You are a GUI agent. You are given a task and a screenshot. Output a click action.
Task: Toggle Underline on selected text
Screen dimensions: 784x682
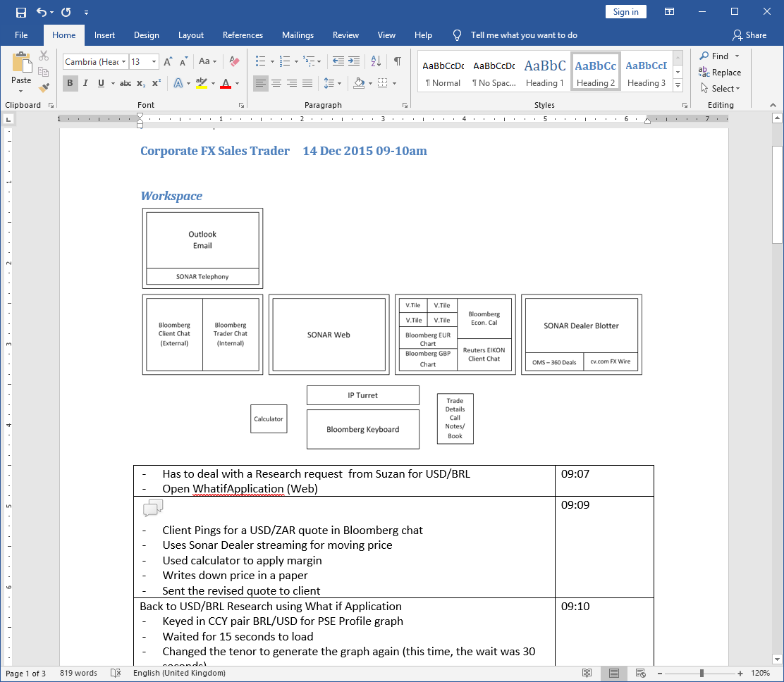pos(101,83)
